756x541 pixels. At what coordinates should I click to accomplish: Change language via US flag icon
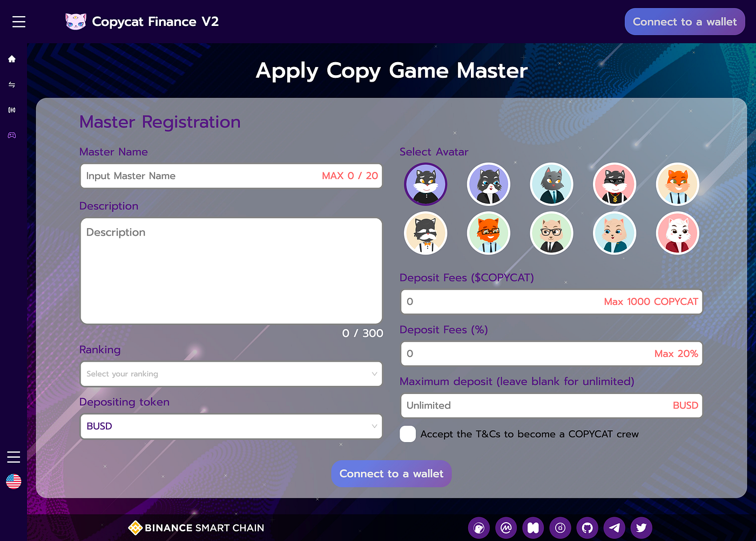(x=13, y=481)
